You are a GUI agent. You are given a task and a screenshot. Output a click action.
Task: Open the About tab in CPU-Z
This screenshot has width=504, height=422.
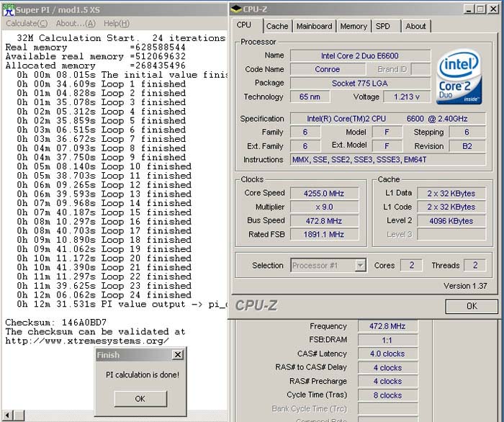[415, 26]
